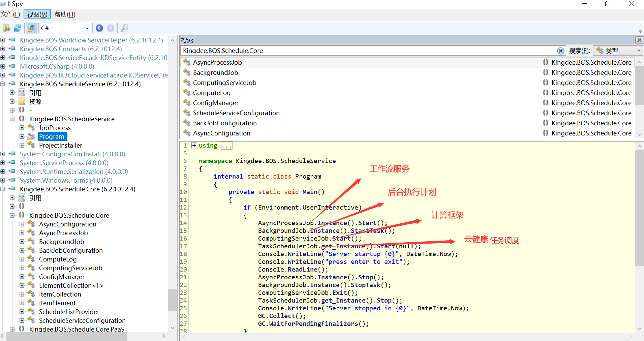Screen dimensions: 644x341
Task: Click the search results scroll-down arrow
Action: 639,134
